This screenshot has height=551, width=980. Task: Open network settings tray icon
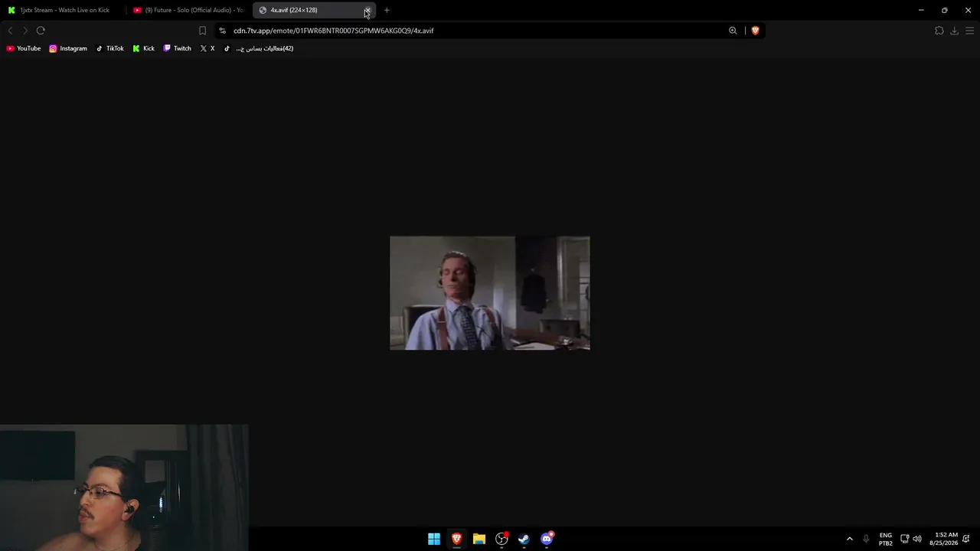(904, 539)
